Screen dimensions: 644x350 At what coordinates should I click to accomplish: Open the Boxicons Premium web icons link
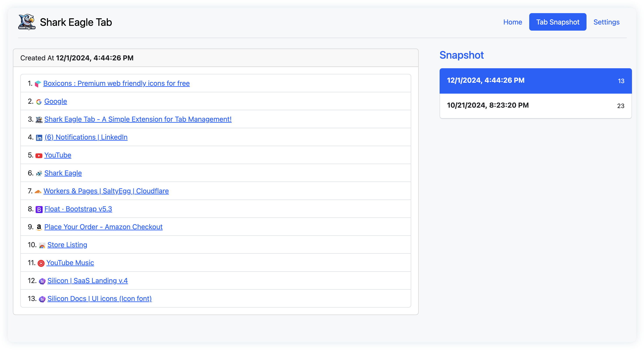click(116, 83)
